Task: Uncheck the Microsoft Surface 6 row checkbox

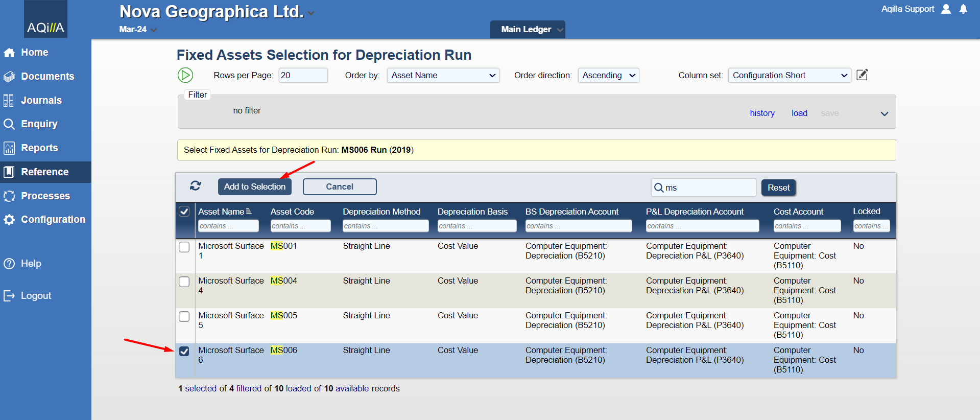Action: pyautogui.click(x=184, y=351)
